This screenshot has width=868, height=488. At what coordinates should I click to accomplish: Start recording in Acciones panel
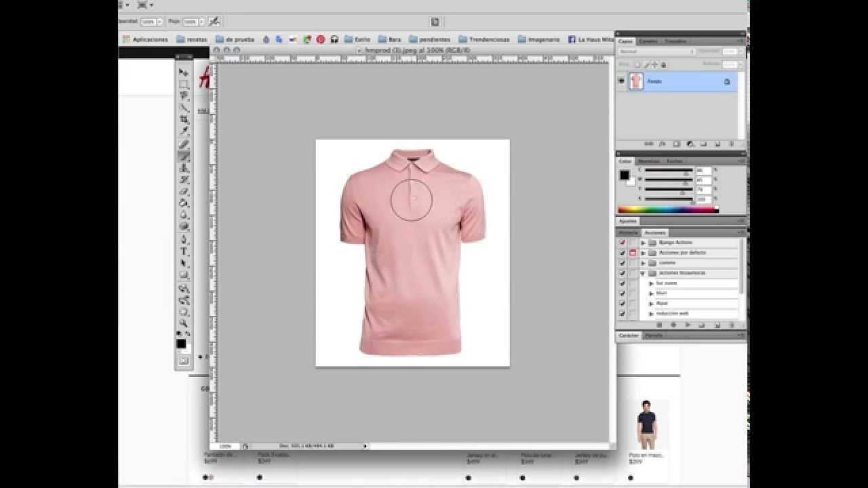[x=673, y=325]
